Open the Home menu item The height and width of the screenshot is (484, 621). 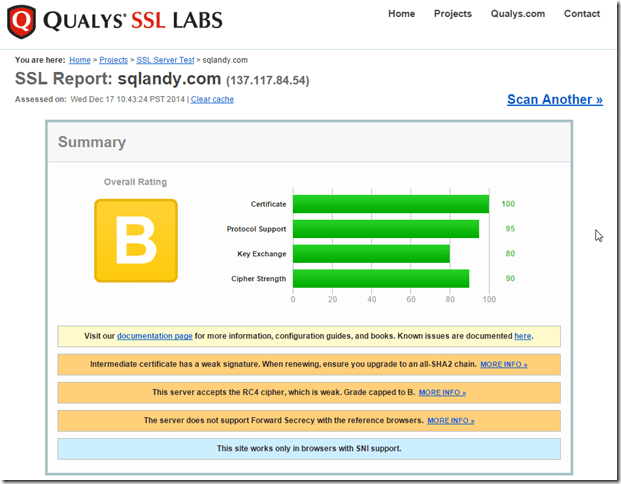401,14
